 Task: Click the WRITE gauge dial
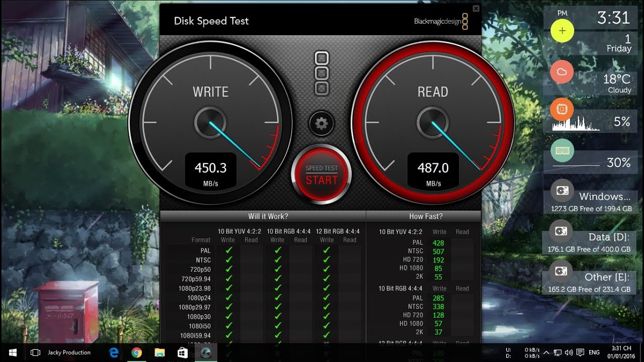pos(210,122)
